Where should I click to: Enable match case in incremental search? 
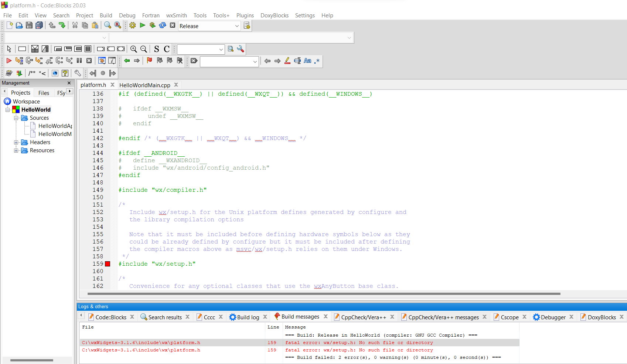click(307, 61)
